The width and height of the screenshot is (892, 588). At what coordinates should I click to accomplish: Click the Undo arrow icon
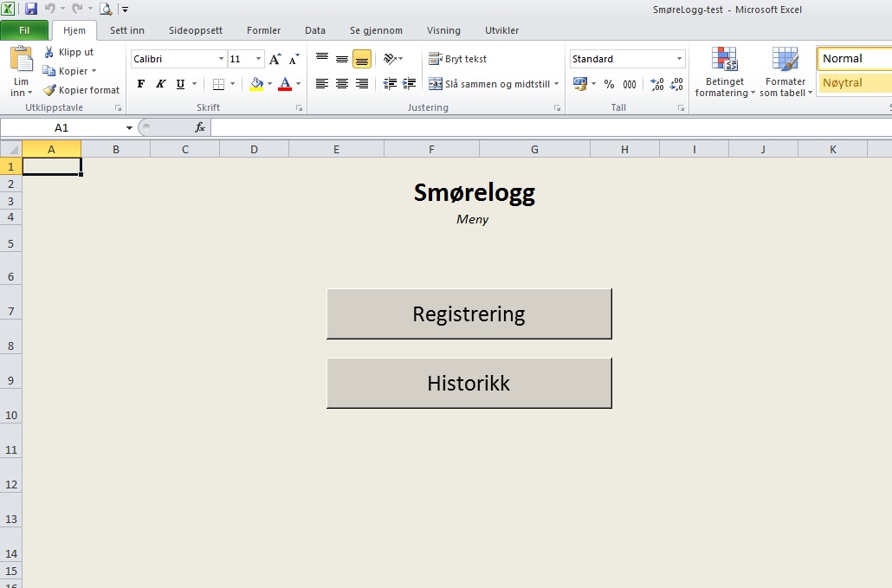(x=50, y=9)
